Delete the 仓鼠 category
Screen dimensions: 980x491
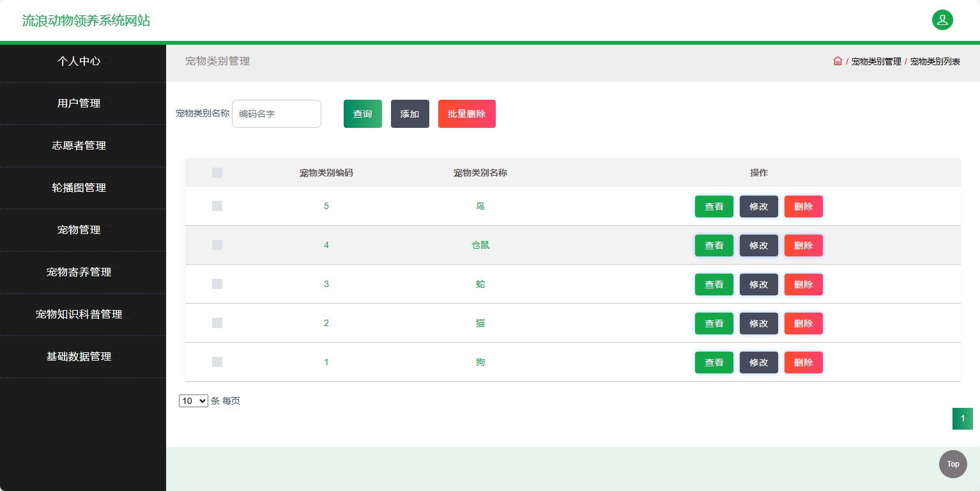(804, 245)
